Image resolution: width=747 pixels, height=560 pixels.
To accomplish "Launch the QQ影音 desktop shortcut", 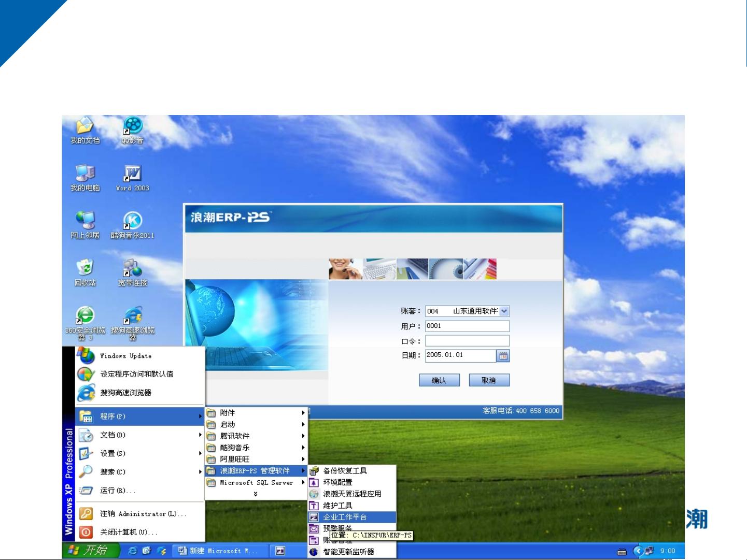I will coord(133,130).
